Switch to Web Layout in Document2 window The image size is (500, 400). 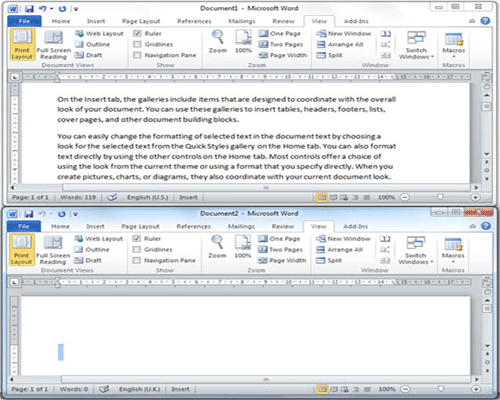pos(99,239)
